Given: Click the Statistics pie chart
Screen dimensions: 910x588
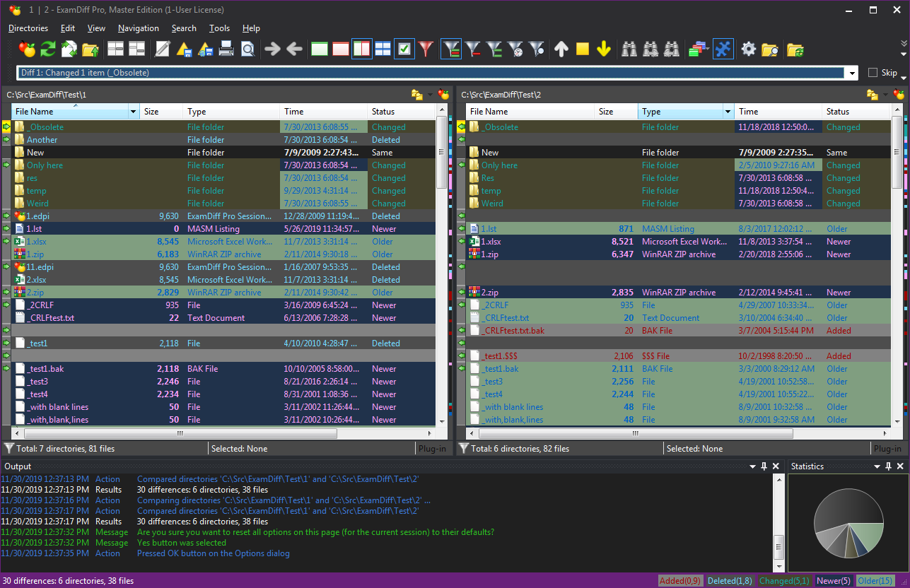Looking at the screenshot, I should click(848, 523).
